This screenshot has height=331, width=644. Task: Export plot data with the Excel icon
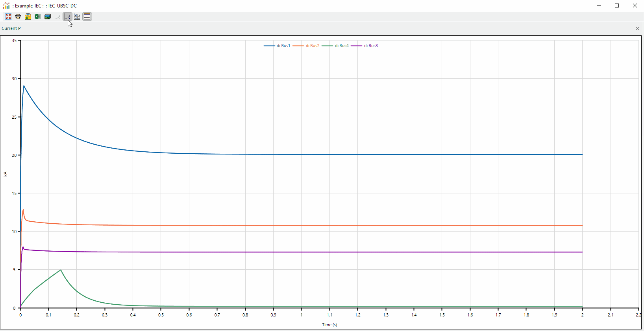[38, 17]
